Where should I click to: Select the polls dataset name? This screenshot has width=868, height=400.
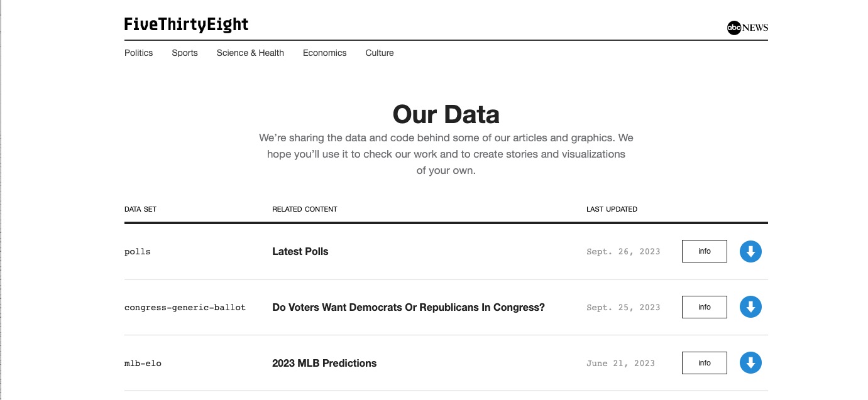pos(137,251)
